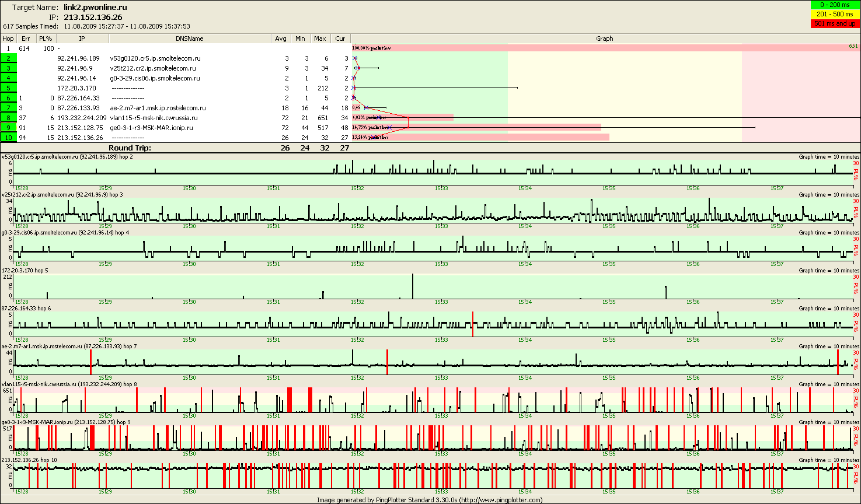Click Err value 614 in hop 1 row

[x=24, y=48]
